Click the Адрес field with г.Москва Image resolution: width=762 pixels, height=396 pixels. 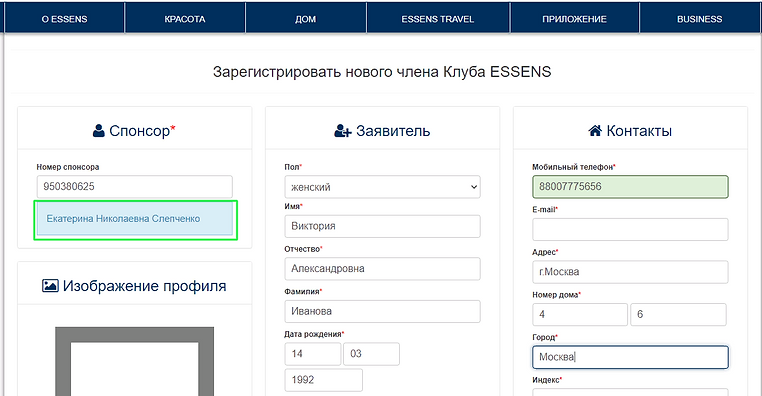click(x=630, y=272)
